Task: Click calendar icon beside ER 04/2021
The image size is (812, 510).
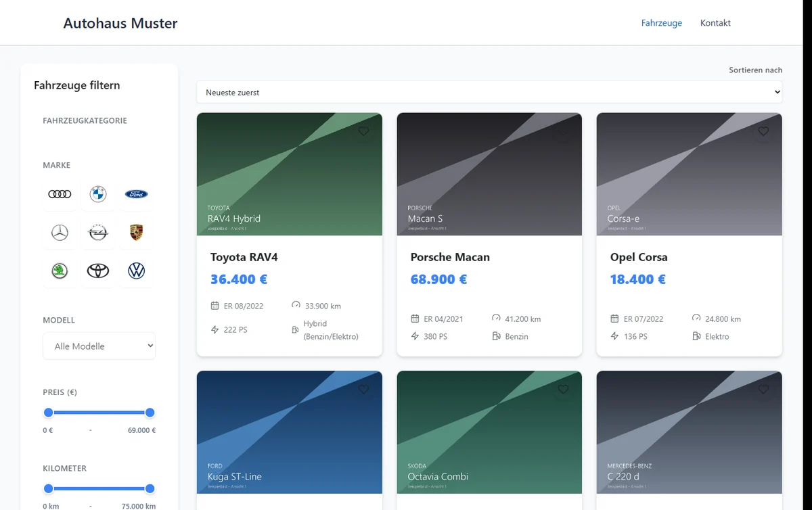Action: (415, 319)
